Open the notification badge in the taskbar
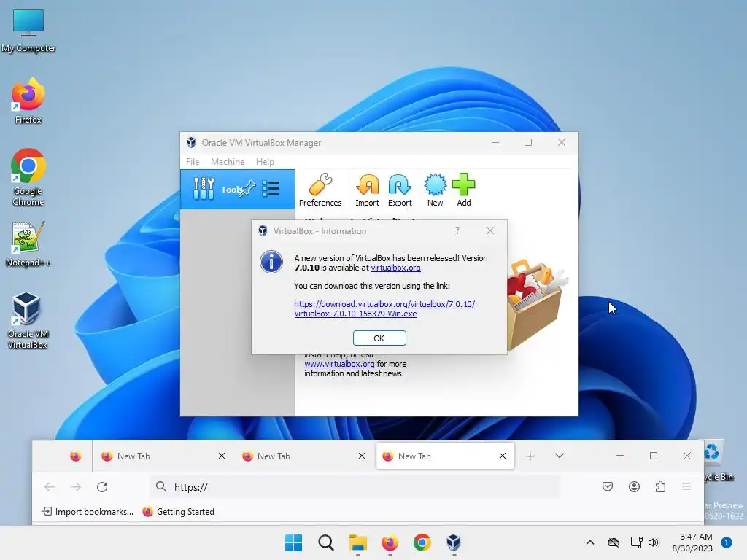The width and height of the screenshot is (747, 560). tap(727, 542)
